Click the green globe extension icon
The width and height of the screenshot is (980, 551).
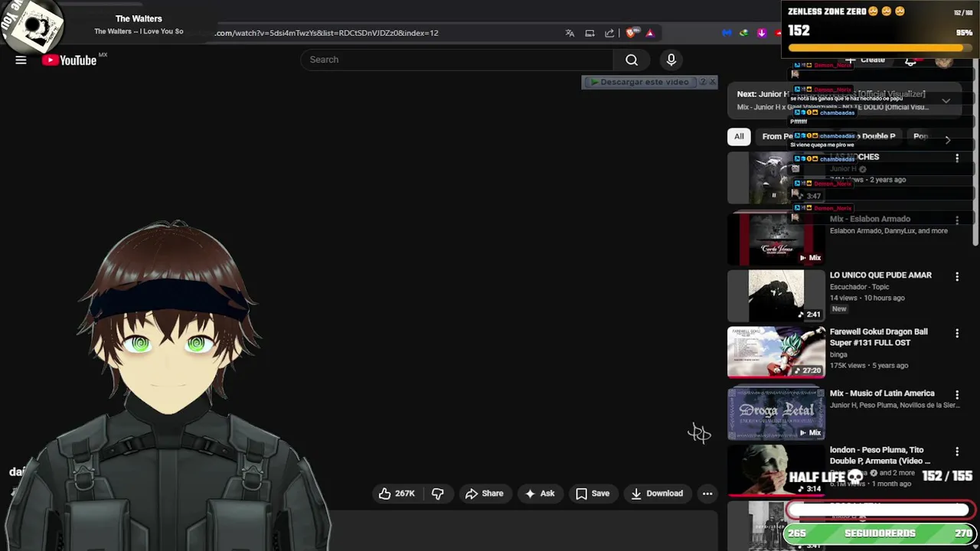click(x=743, y=33)
